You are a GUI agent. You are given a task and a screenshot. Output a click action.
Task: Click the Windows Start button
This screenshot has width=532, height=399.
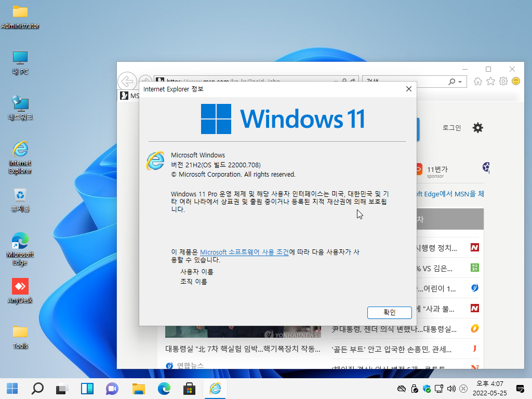pos(12,389)
